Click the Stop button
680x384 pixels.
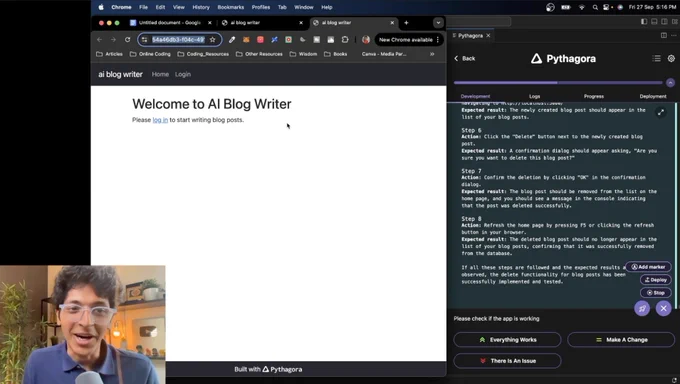(656, 293)
